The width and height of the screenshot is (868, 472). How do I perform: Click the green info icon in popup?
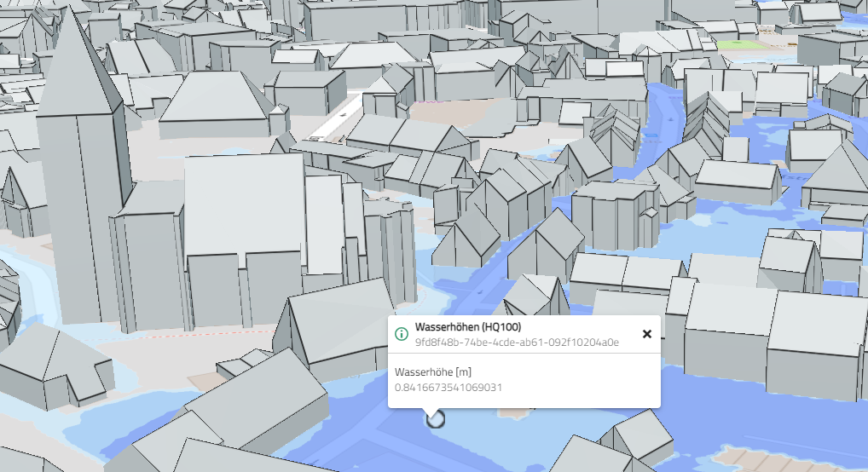point(402,334)
